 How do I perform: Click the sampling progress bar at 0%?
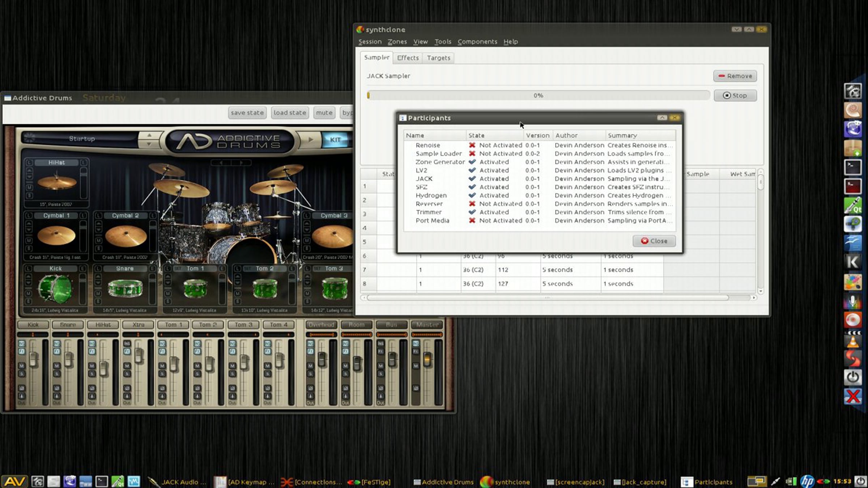point(538,95)
